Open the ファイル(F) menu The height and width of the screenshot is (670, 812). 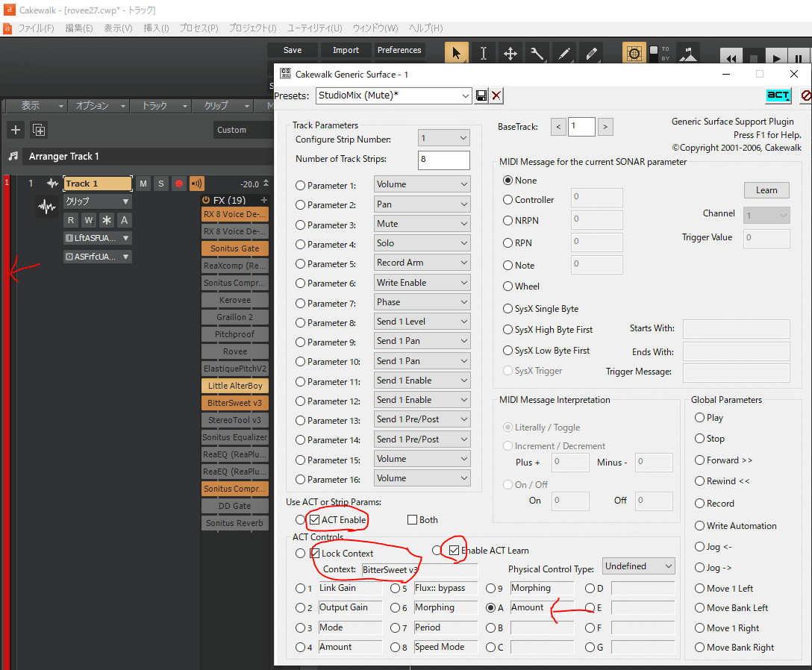click(37, 28)
